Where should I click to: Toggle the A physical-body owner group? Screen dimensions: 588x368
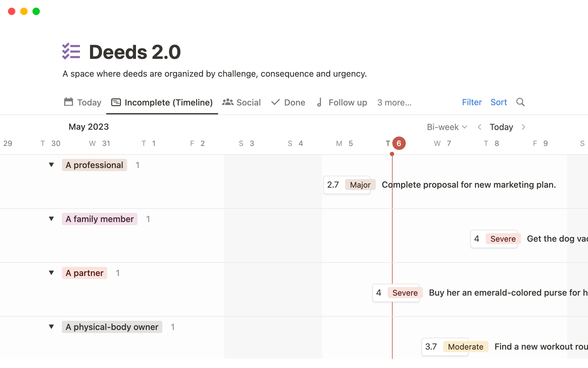coord(51,327)
